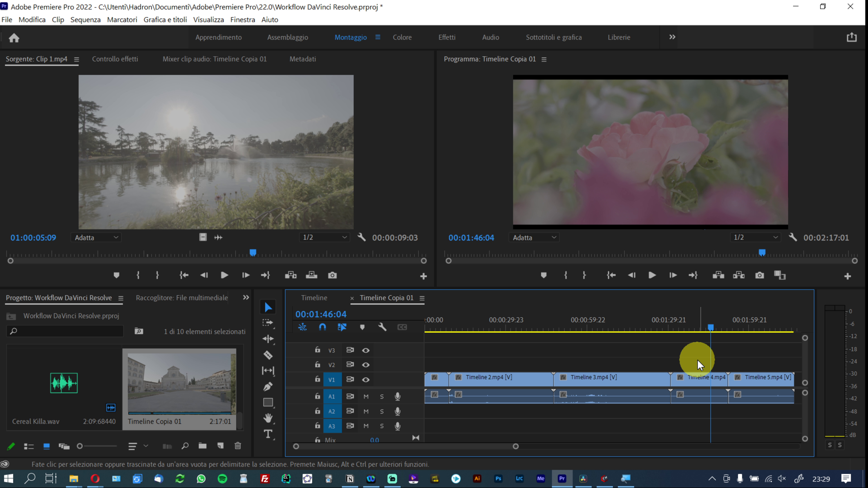This screenshot has height=488, width=868.
Task: Click Comparison View icon in Program monitor
Action: pos(780,275)
